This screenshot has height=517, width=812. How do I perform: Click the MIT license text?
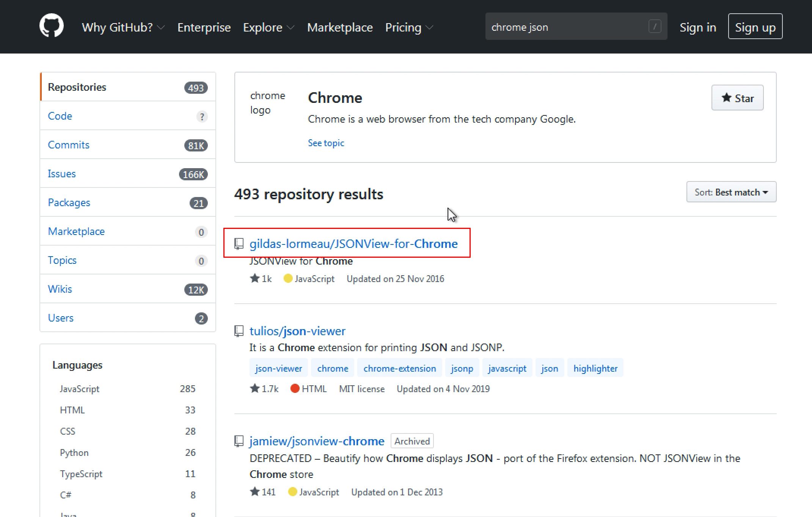pos(362,389)
